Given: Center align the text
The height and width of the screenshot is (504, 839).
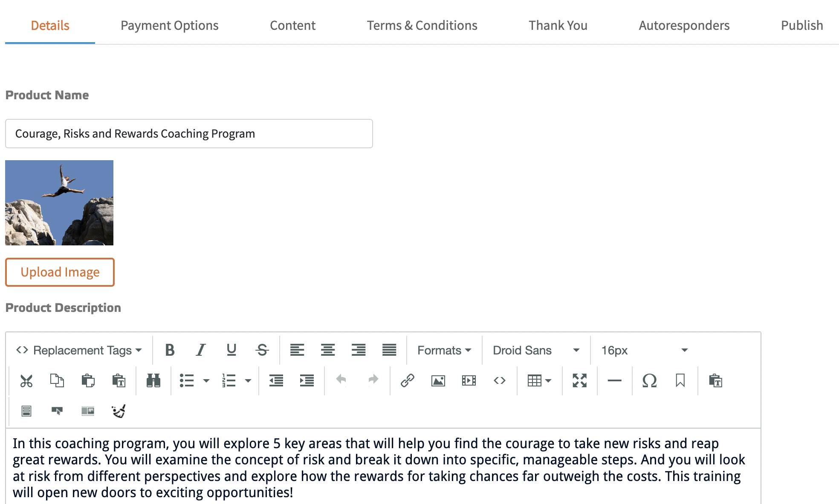Looking at the screenshot, I should click(327, 350).
